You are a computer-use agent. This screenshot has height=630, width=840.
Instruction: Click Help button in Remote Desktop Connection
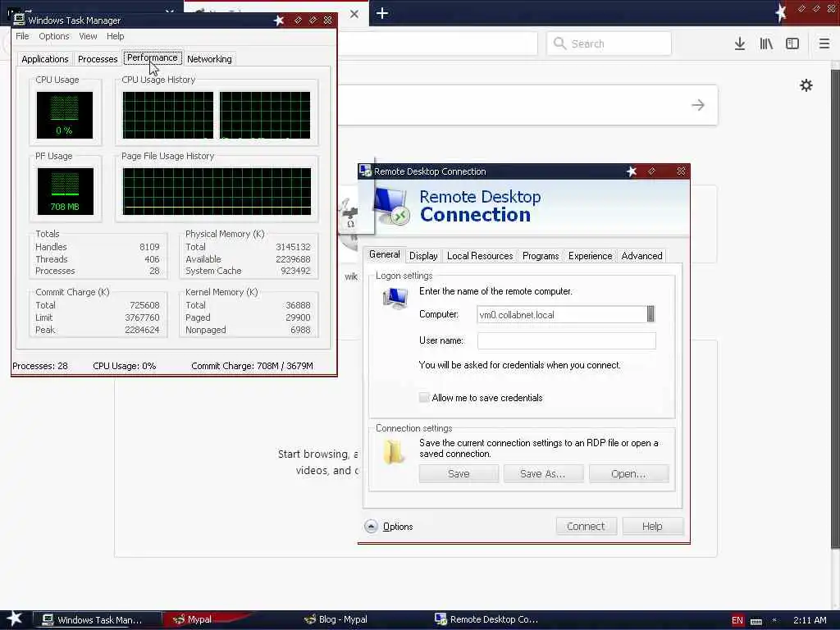coord(652,526)
